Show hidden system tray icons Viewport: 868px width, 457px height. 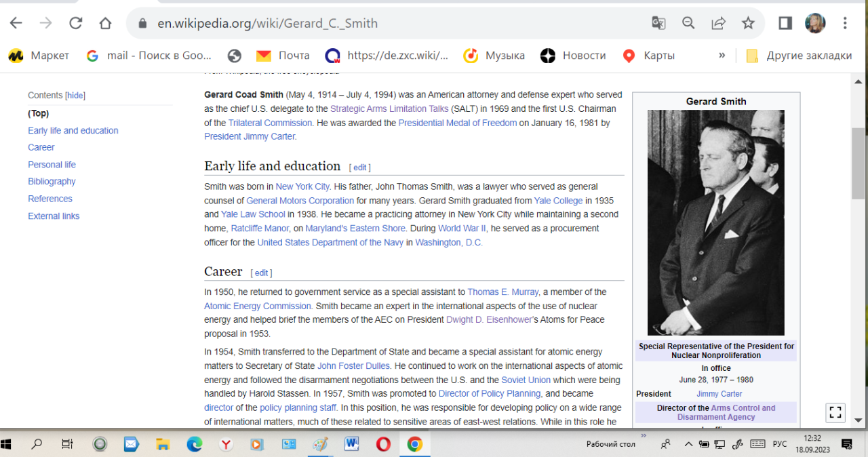(x=688, y=444)
